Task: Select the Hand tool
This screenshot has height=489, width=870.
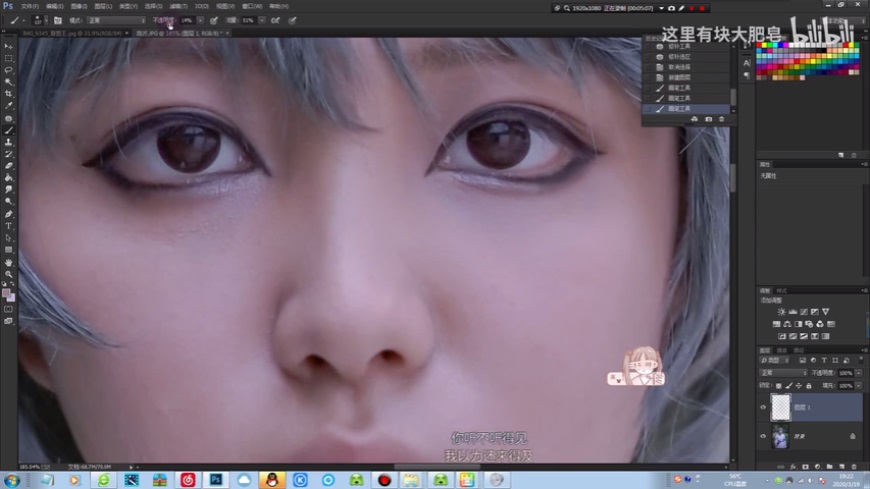Action: click(9, 262)
